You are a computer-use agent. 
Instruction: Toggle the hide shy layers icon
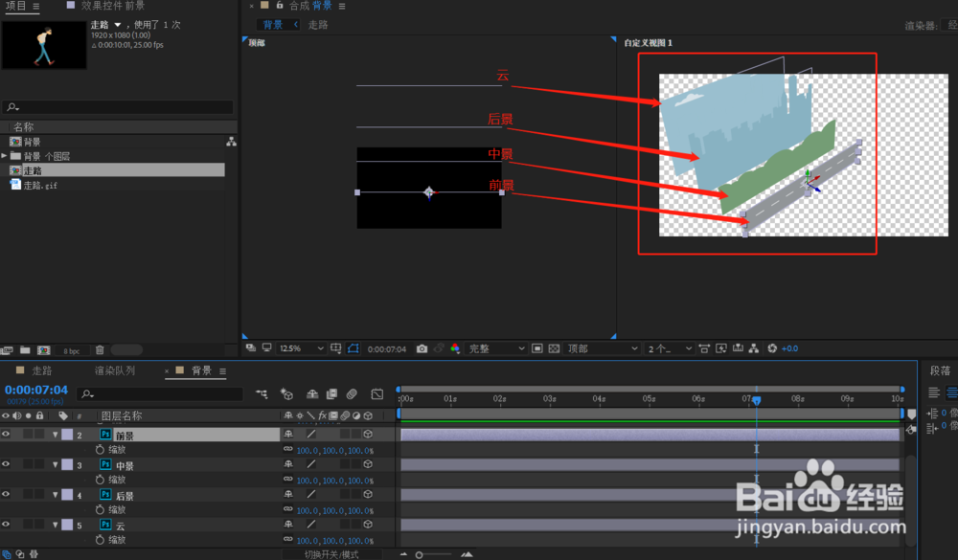[x=312, y=393]
